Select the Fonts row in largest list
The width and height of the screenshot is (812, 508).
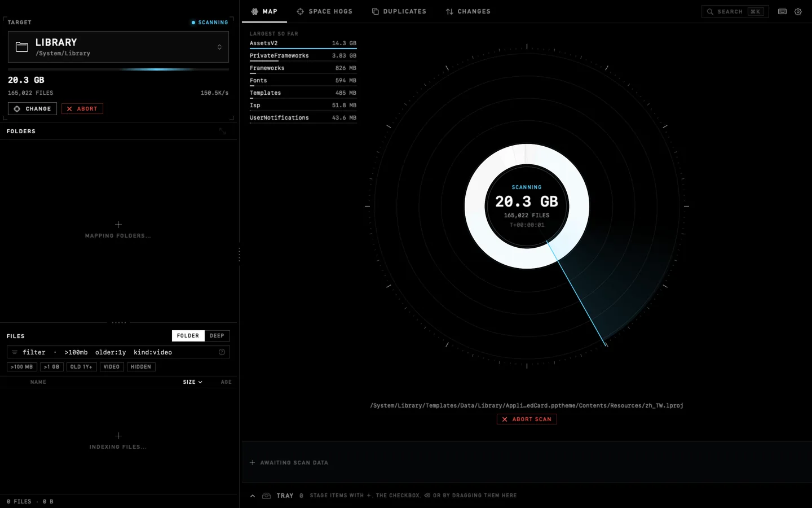coord(303,81)
